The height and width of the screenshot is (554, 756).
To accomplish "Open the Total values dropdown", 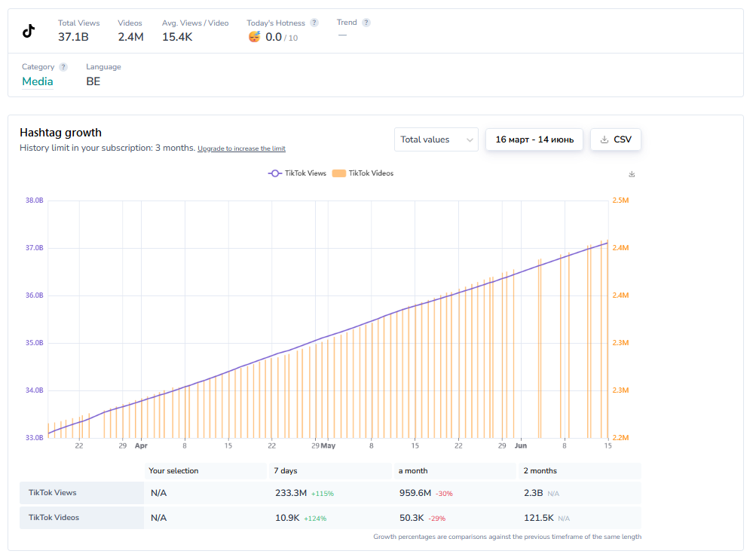I will 436,139.
